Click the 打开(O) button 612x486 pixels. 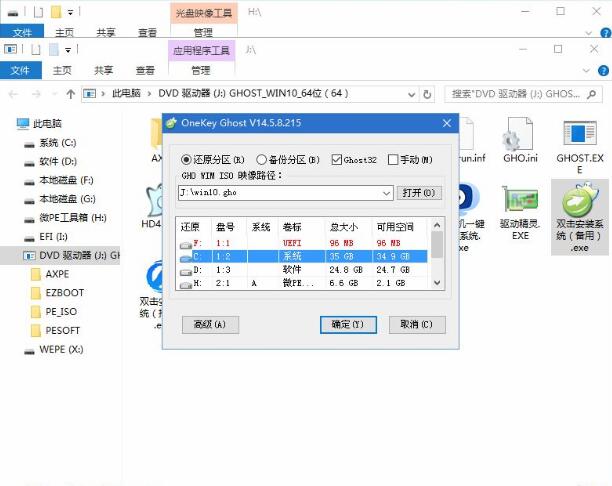418,192
